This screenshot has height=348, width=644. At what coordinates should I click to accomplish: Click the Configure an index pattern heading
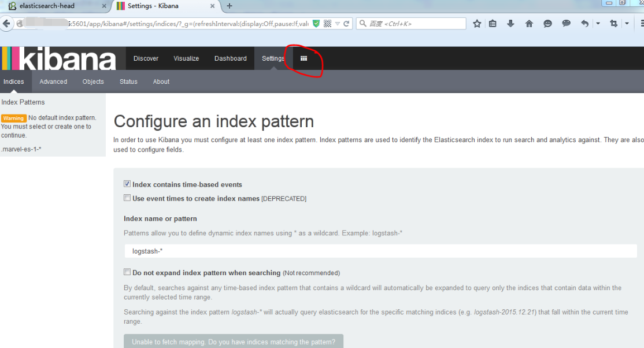click(x=213, y=121)
